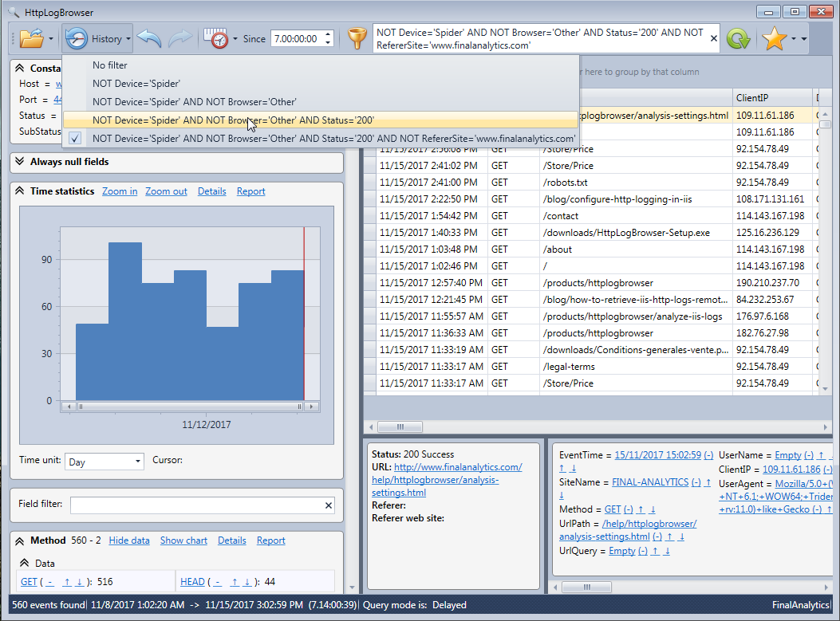840x621 pixels.
Task: Collapse the Constant fields section chevron
Action: [x=20, y=68]
